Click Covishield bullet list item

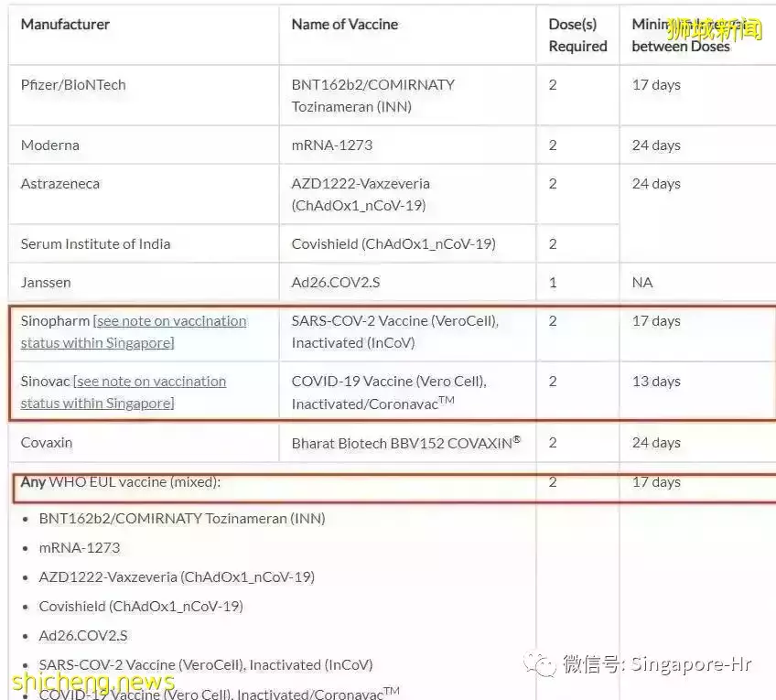141,606
